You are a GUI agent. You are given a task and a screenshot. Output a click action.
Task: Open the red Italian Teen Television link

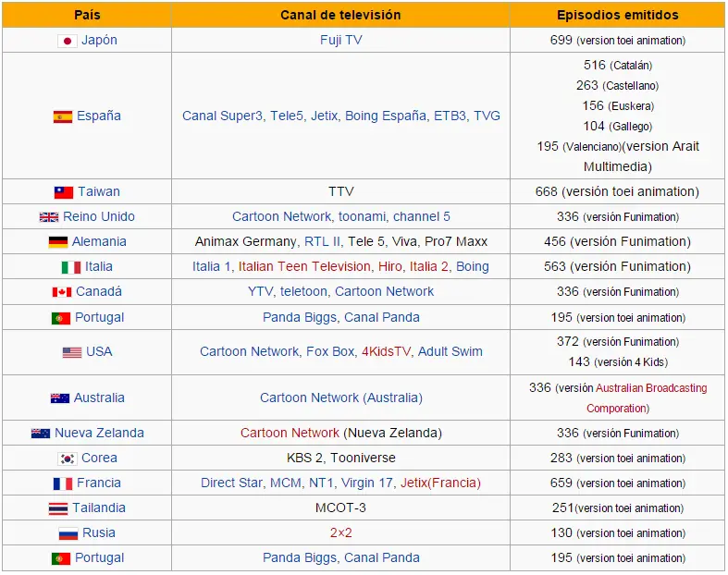click(x=304, y=267)
